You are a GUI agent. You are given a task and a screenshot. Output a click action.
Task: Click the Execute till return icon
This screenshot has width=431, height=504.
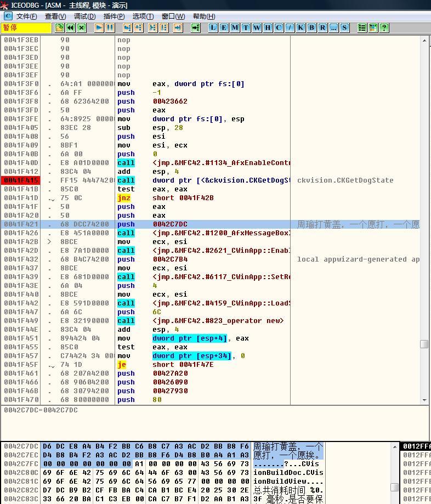pyautogui.click(x=178, y=27)
